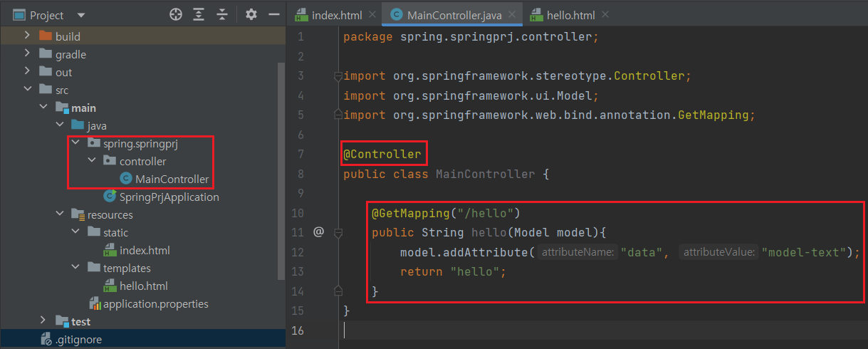Select the build folder icon
The image size is (868, 349).
[46, 36]
